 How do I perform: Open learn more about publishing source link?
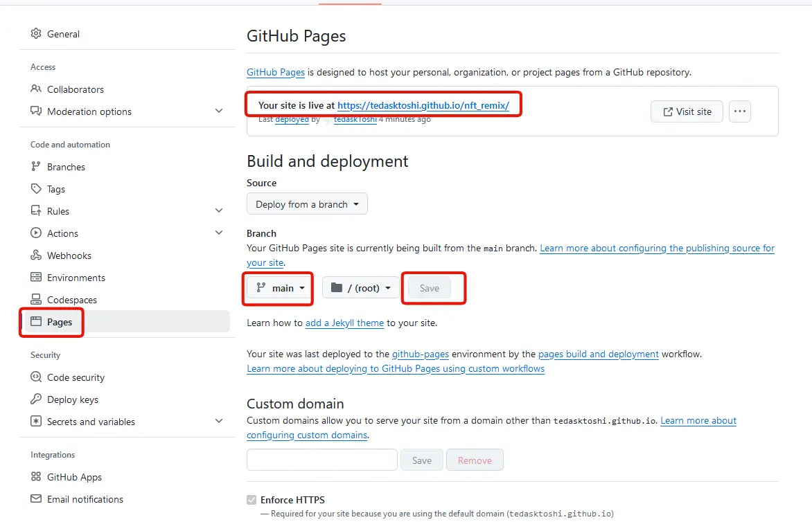(x=657, y=249)
